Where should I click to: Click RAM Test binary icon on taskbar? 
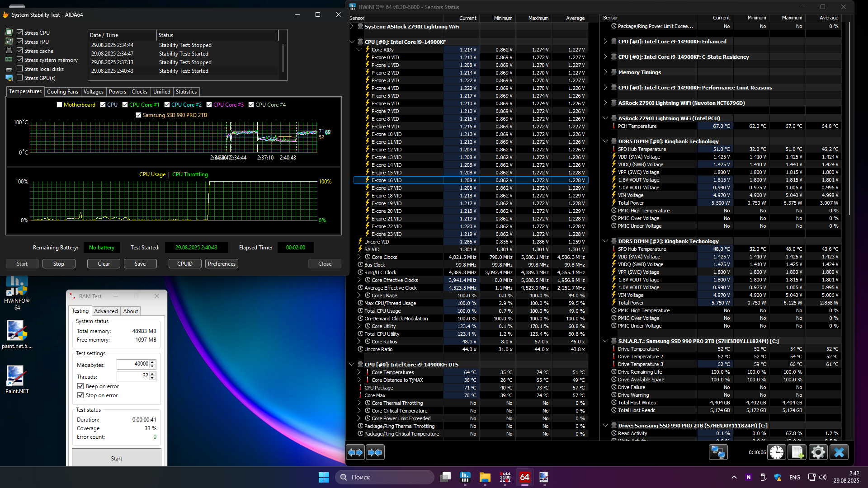[505, 477]
